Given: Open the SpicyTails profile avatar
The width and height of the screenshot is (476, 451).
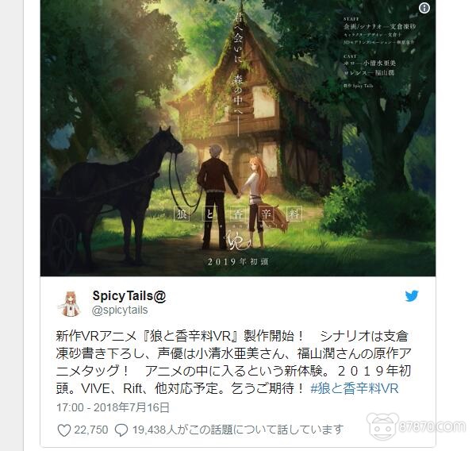Looking at the screenshot, I should (70, 303).
